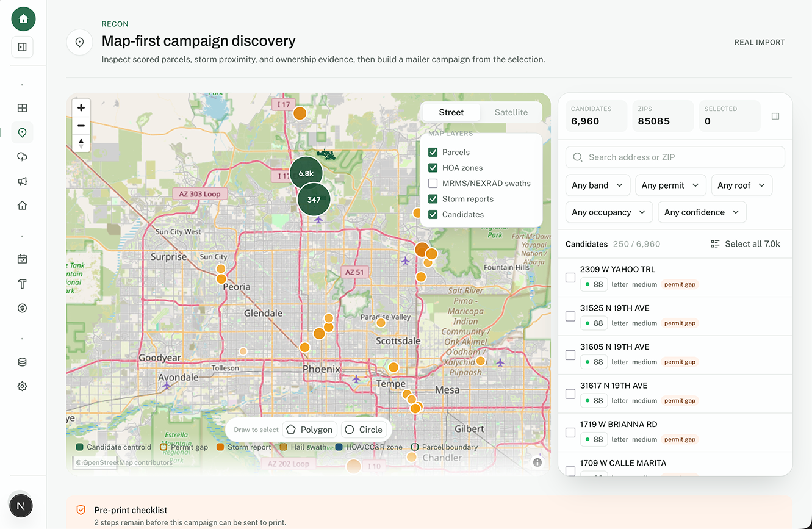Click the REAL IMPORT label
Screen dimensions: 812x529
[760, 42]
